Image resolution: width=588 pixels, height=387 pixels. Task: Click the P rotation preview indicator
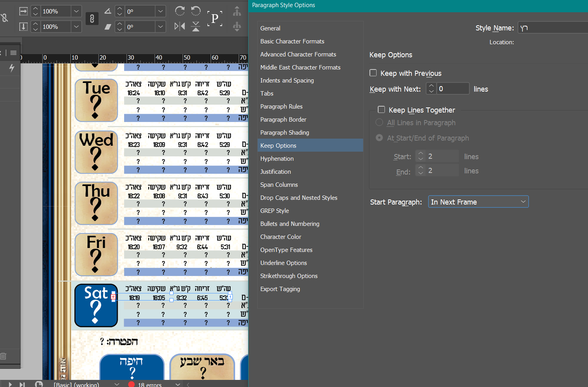tap(215, 19)
